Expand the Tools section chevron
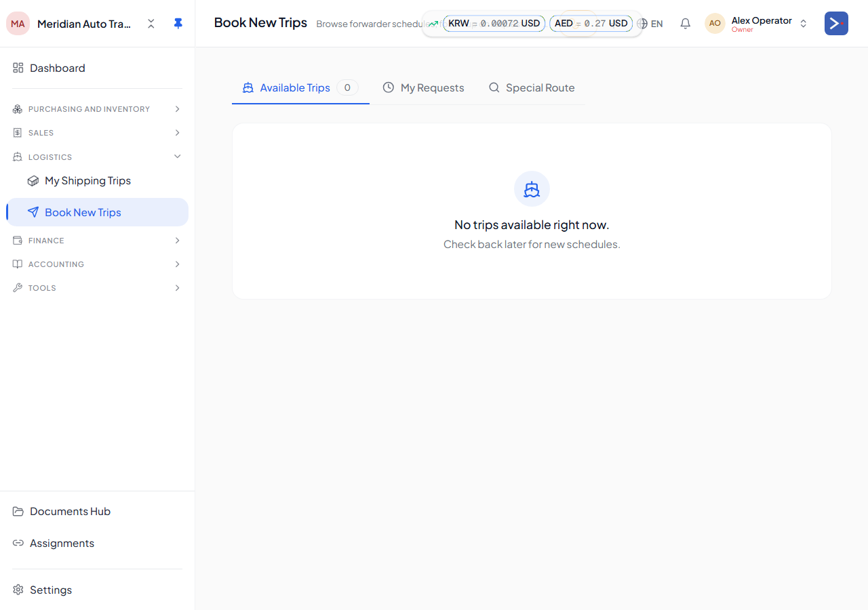This screenshot has height=610, width=868. (x=178, y=288)
